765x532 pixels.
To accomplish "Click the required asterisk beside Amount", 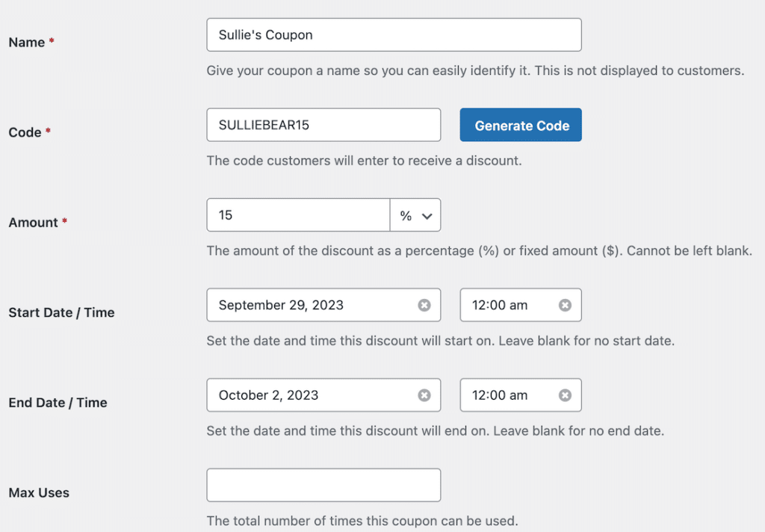I will coord(66,218).
